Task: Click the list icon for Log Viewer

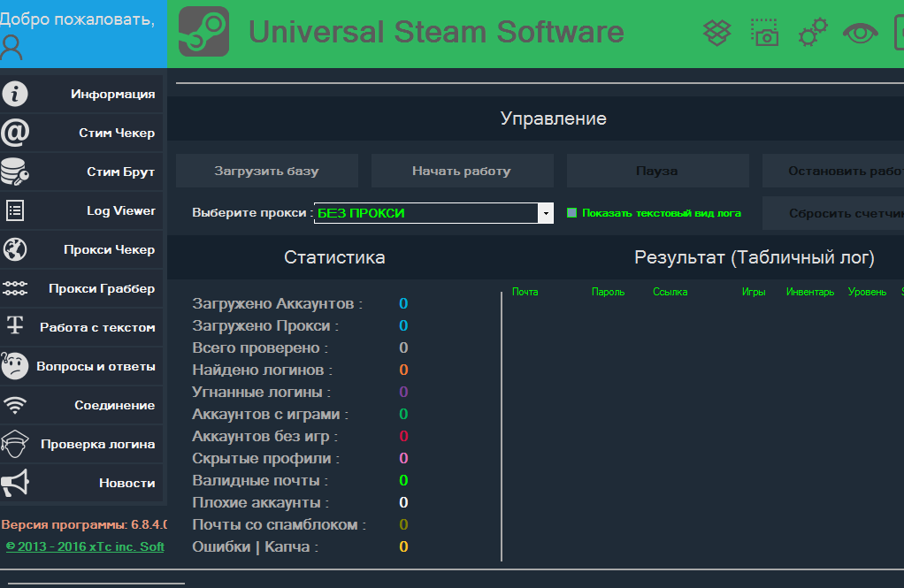Action: coord(15,210)
